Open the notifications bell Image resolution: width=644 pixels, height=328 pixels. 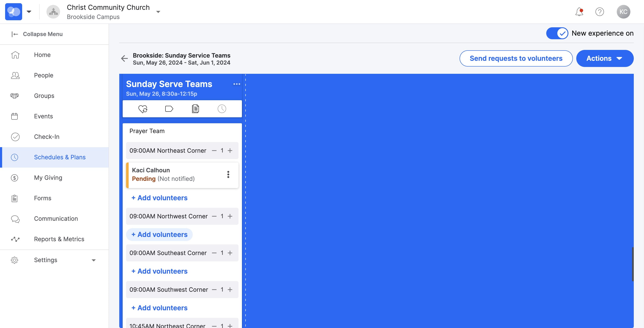point(579,12)
